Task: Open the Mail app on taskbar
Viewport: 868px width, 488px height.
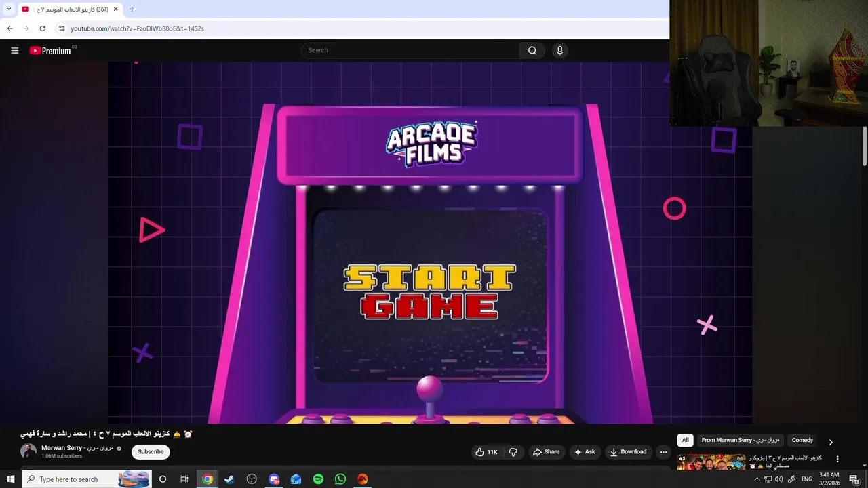Action: 296,479
